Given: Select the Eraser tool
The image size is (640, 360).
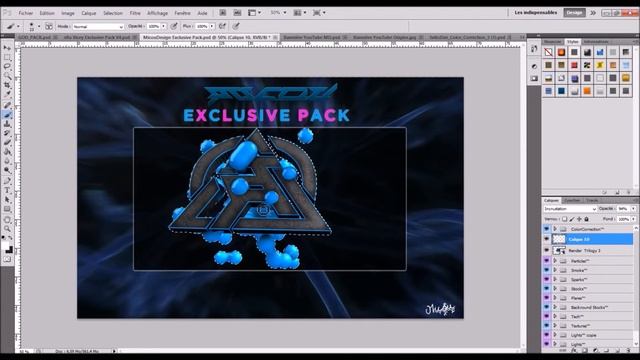Looking at the screenshot, I should tap(7, 142).
